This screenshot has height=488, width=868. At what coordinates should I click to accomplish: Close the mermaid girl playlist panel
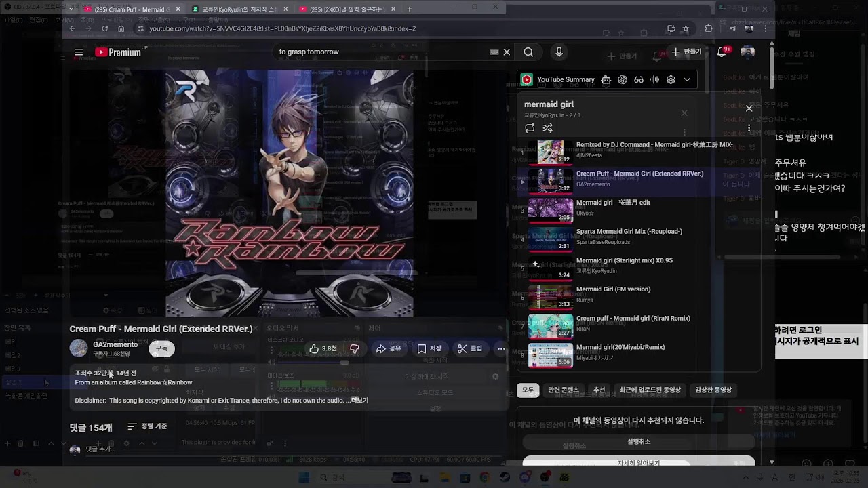pos(749,108)
